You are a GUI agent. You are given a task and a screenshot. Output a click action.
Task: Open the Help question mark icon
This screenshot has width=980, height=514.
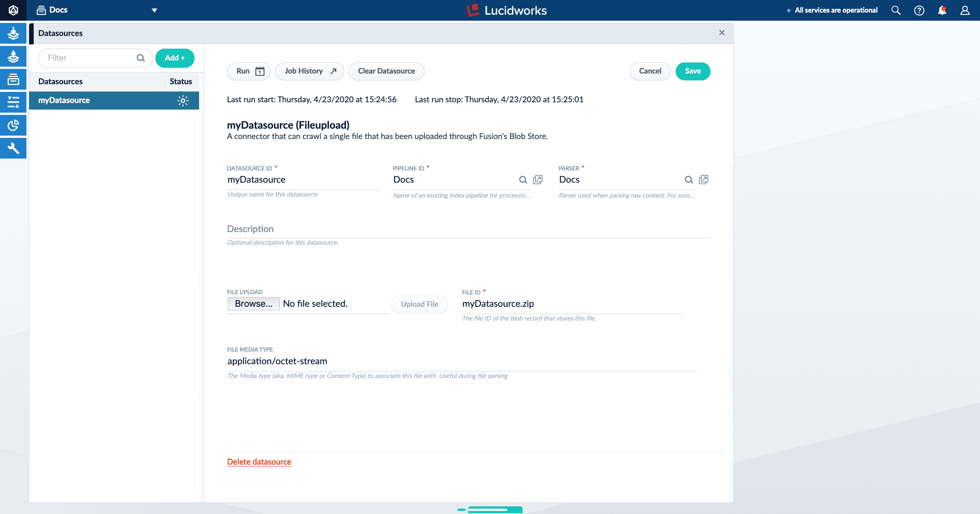[x=919, y=10]
